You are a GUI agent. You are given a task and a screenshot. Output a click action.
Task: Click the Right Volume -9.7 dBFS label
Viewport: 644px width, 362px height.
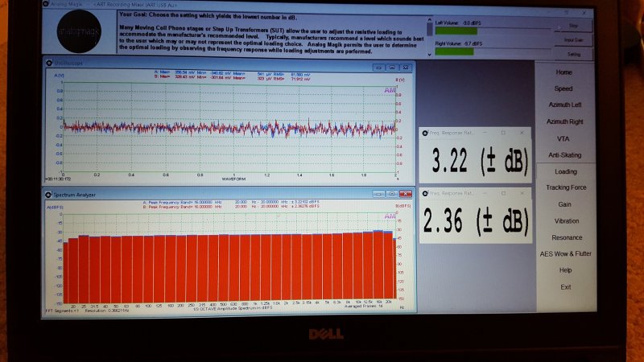(x=458, y=43)
